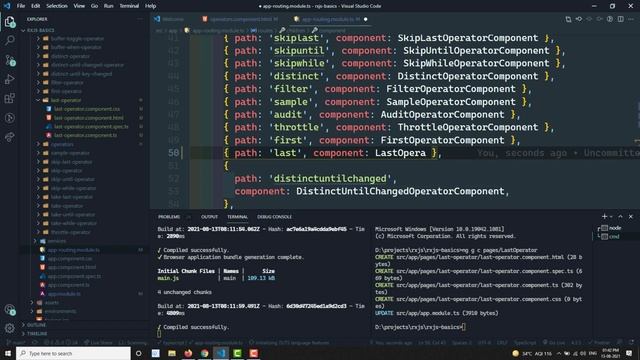This screenshot has height=360, width=640.
Task: Click the Explorer more actions ellipsis
Action: point(140,19)
